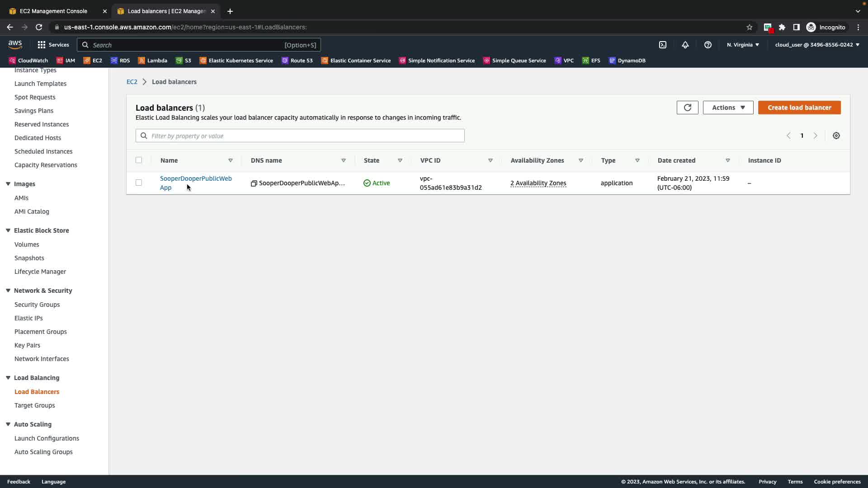Open Lambda bookmark shortcut icon
This screenshot has height=488, width=868.
(x=142, y=61)
